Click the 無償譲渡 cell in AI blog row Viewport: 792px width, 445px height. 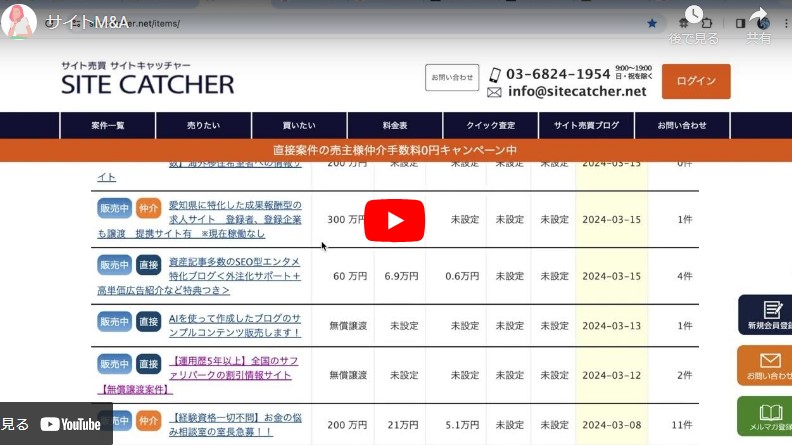pyautogui.click(x=348, y=326)
